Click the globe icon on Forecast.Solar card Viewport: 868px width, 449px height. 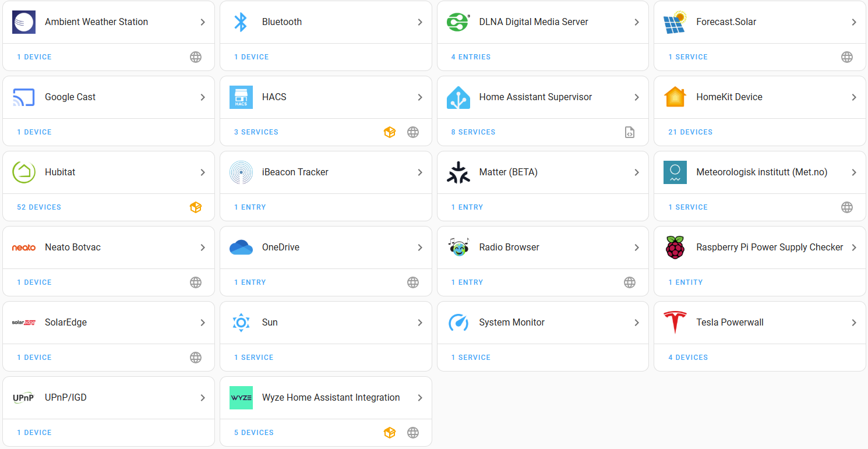pyautogui.click(x=847, y=57)
